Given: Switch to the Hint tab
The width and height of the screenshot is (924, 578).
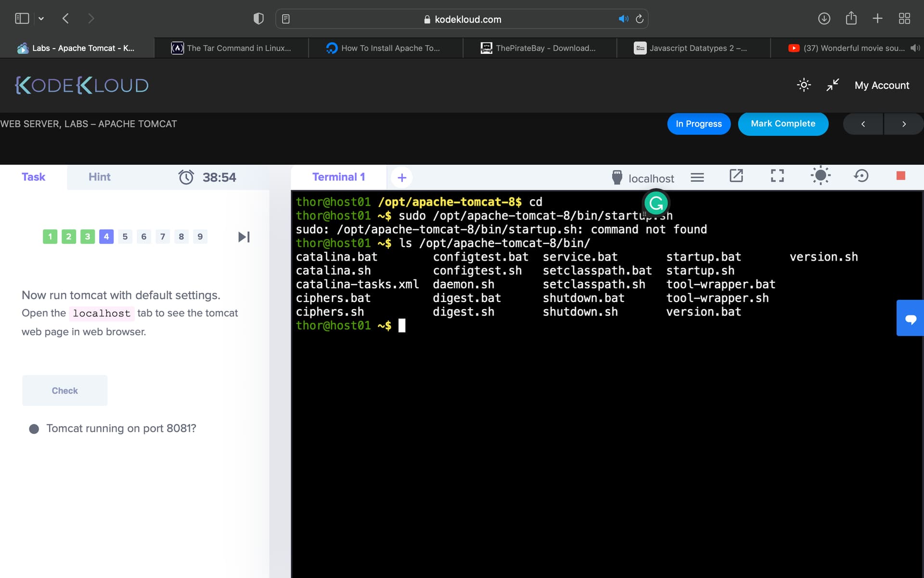Looking at the screenshot, I should [x=99, y=177].
